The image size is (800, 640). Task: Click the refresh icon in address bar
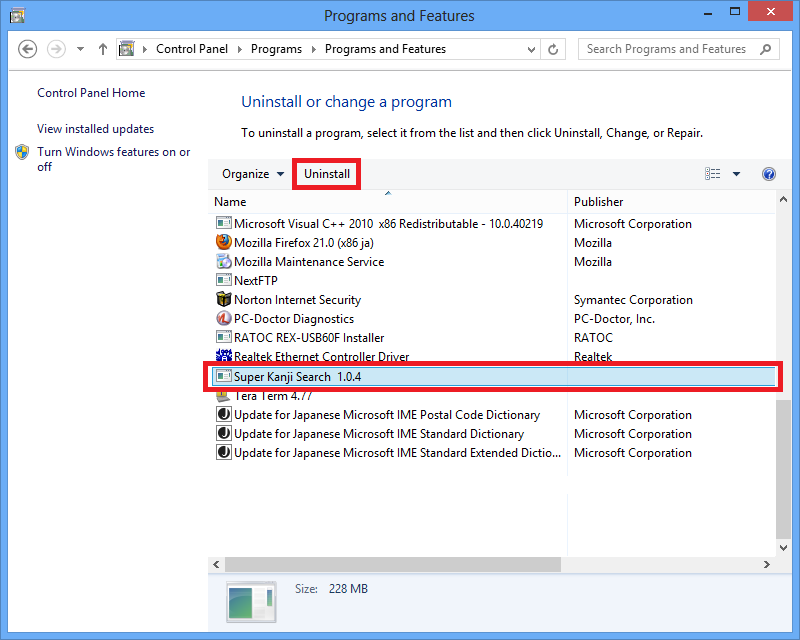(x=554, y=49)
